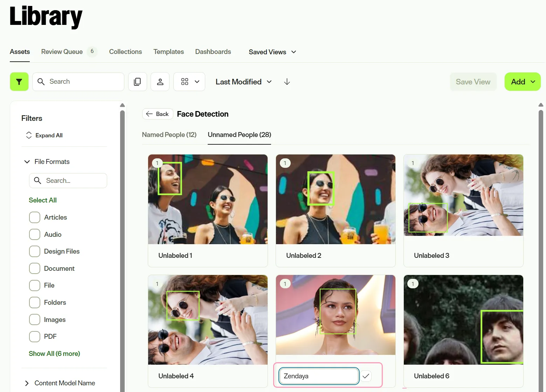Click the Select All link
The image size is (546, 392).
click(x=43, y=200)
